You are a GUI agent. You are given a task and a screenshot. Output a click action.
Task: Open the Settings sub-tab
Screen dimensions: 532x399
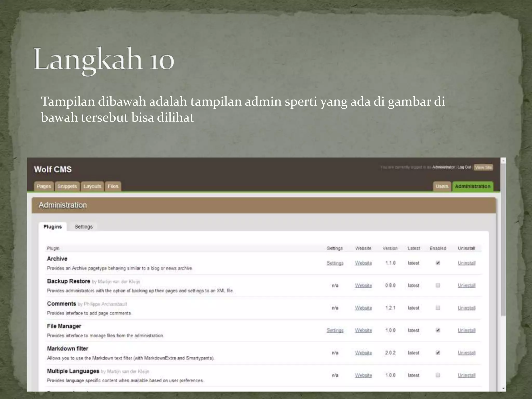coord(84,227)
